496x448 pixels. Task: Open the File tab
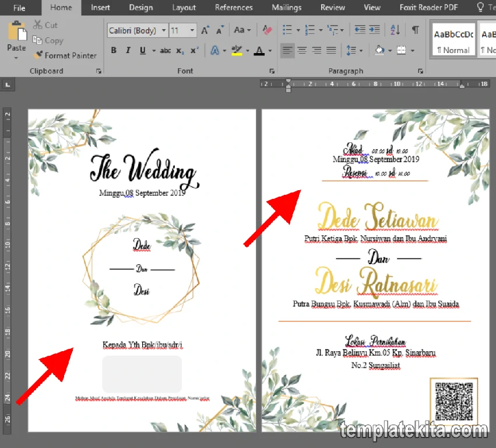point(19,8)
